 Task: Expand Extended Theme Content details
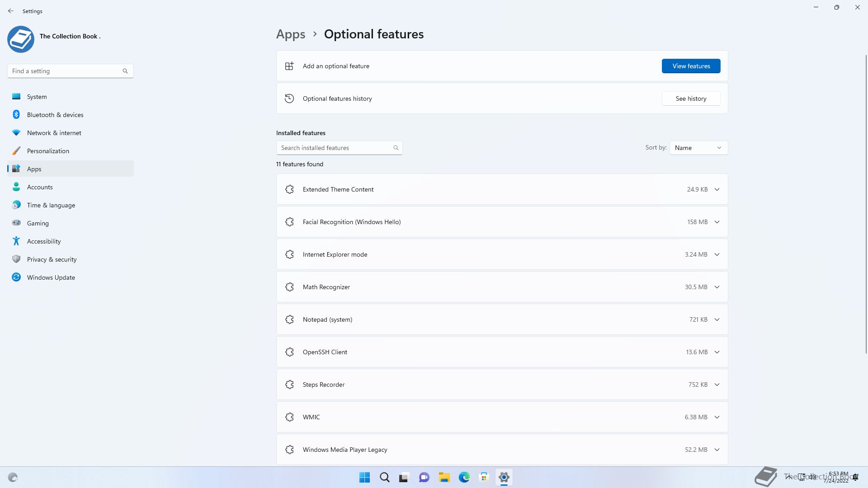coord(717,189)
